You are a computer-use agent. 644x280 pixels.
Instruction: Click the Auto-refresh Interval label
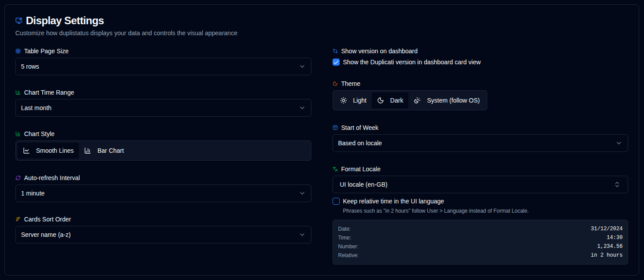click(52, 178)
